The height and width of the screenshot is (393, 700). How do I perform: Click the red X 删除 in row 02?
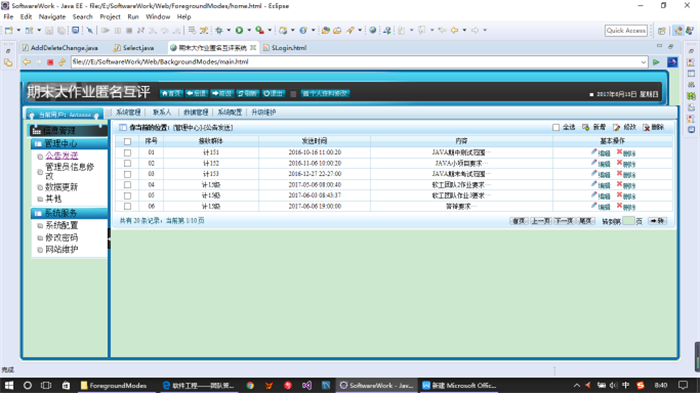620,163
